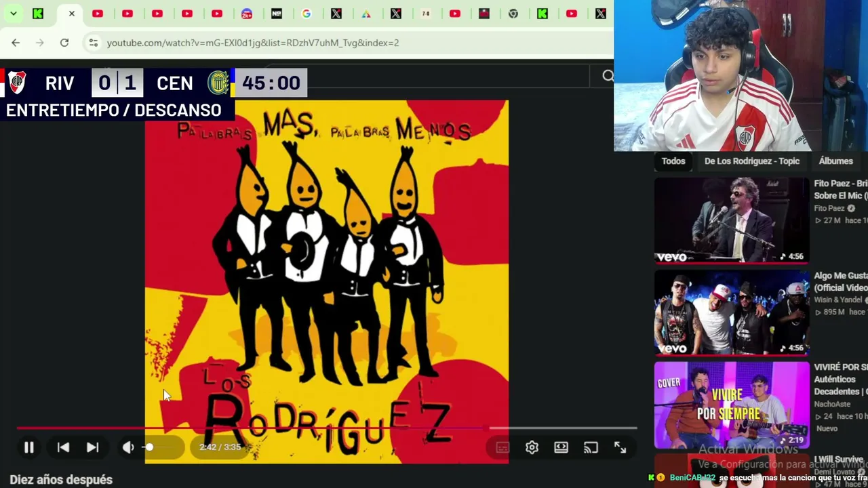868x488 pixels.
Task: Switch to the tab with the N9 icon
Action: [x=277, y=14]
